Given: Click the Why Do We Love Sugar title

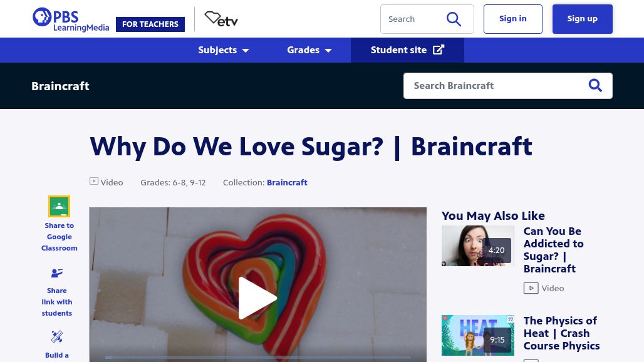Looking at the screenshot, I should (311, 147).
